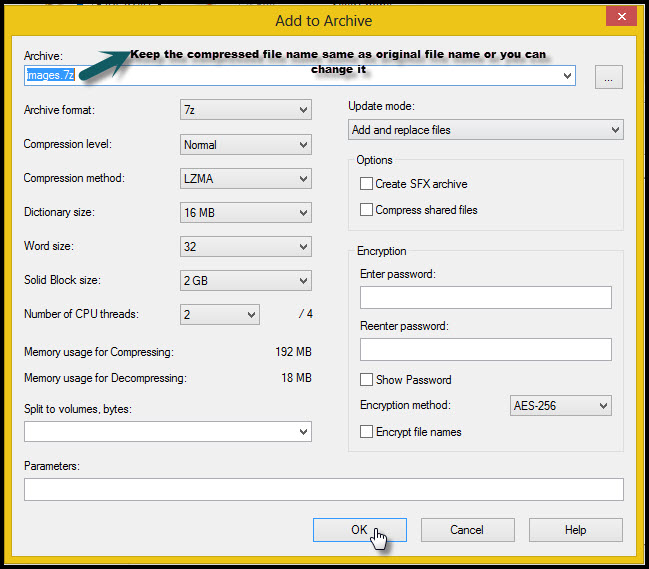Click the OK button
649x569 pixels.
(x=359, y=530)
